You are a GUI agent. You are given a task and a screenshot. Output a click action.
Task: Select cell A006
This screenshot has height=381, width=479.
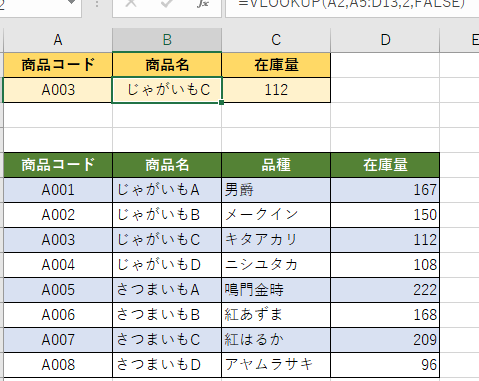[x=58, y=315]
